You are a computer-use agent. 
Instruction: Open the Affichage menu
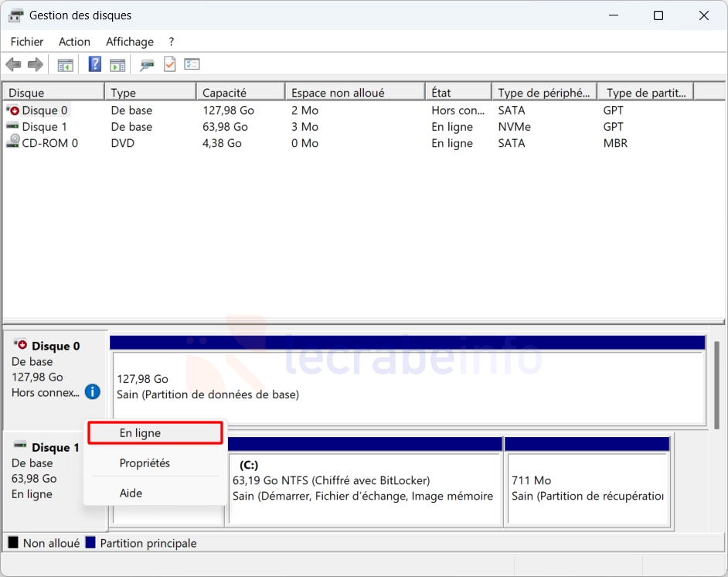pyautogui.click(x=130, y=42)
